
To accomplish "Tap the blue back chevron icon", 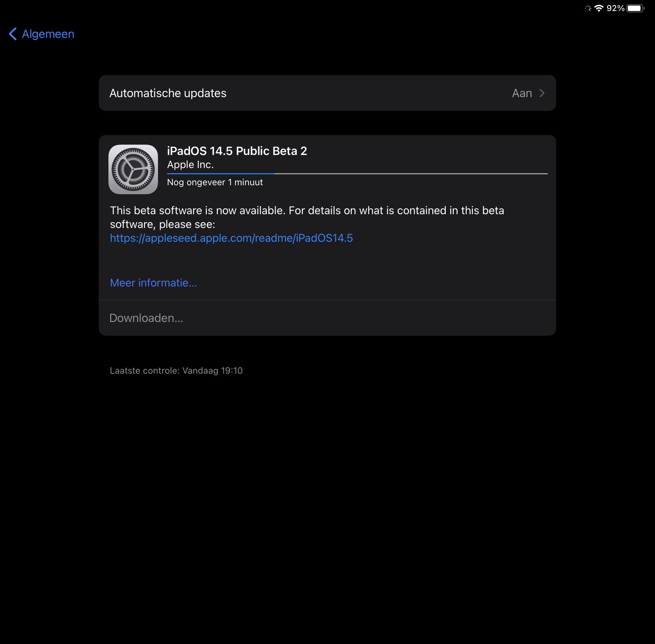I will (13, 34).
